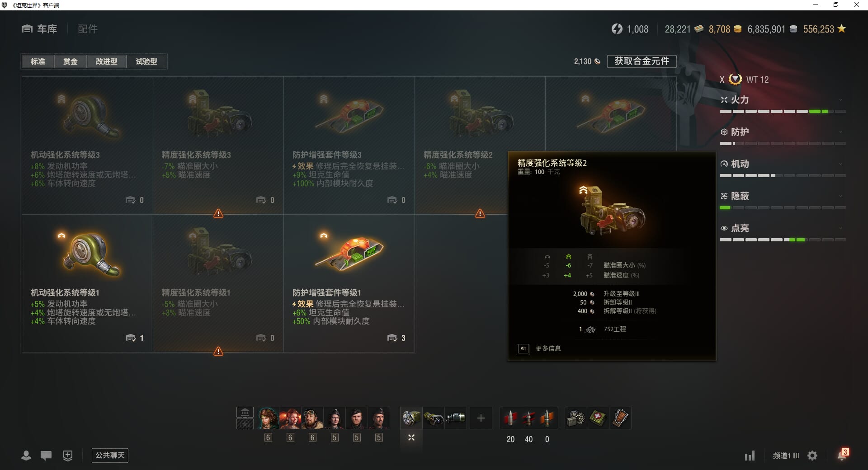The image size is (868, 470).
Task: Return to 车库 garage
Action: tap(39, 29)
